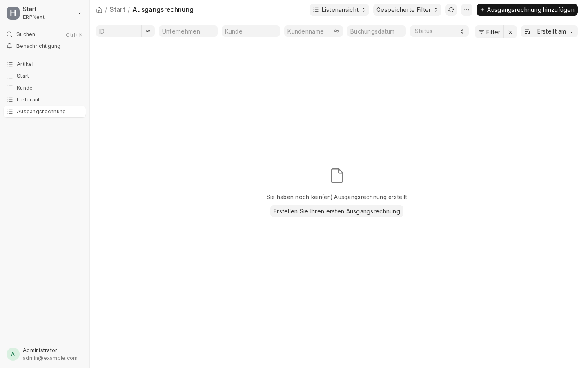Screen dimensions: 588x368
Task: Open the Filter button
Action: pyautogui.click(x=489, y=32)
